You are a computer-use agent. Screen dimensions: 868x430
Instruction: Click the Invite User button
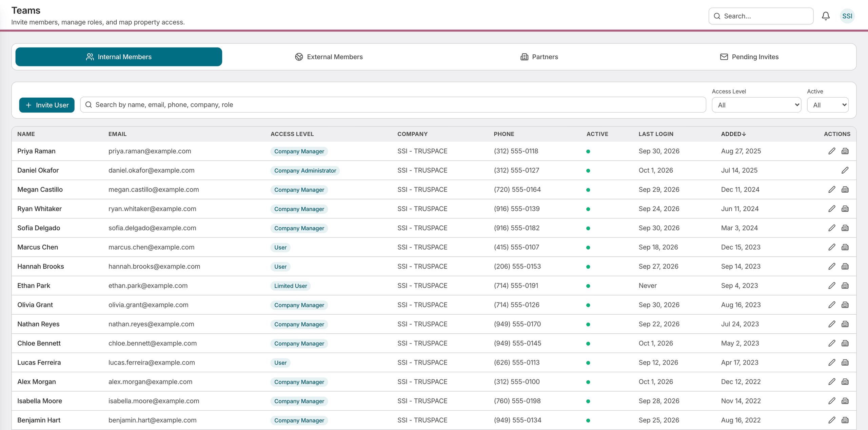point(47,105)
